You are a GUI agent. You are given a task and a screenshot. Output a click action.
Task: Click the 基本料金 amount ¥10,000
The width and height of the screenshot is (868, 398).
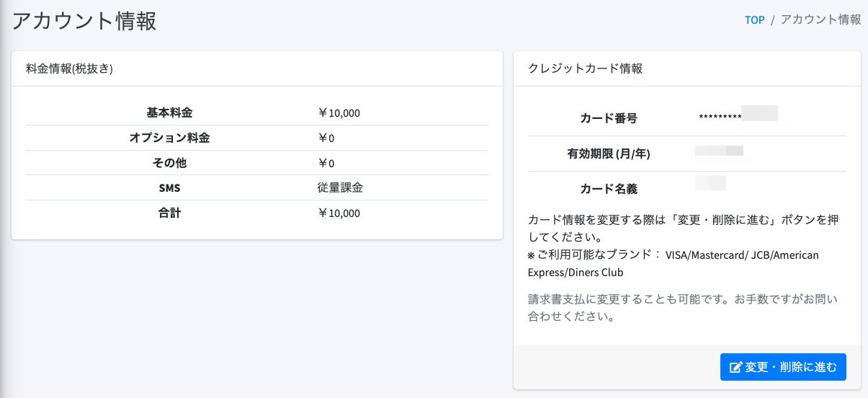tap(339, 113)
